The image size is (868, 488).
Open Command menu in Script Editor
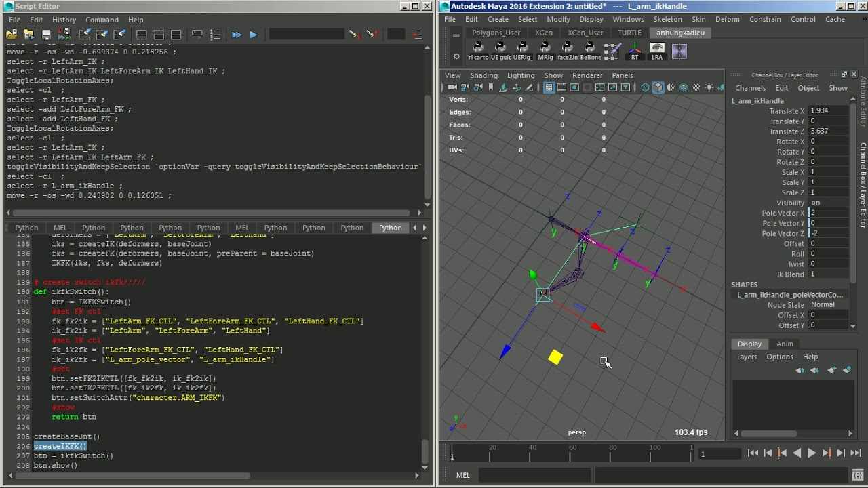(102, 20)
